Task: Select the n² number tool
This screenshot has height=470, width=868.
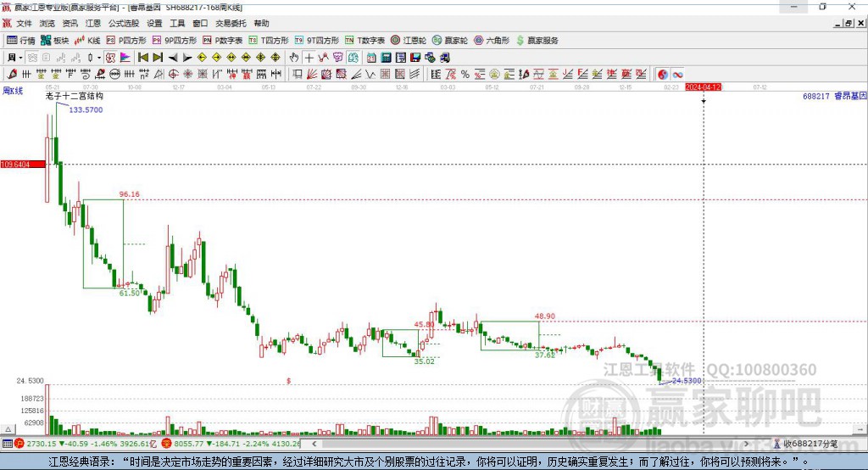Action: [144, 75]
